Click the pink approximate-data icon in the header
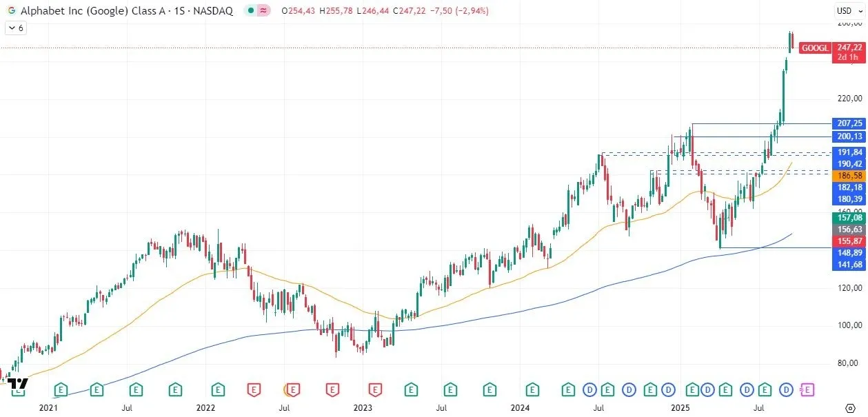The height and width of the screenshot is (417, 868). click(x=263, y=11)
